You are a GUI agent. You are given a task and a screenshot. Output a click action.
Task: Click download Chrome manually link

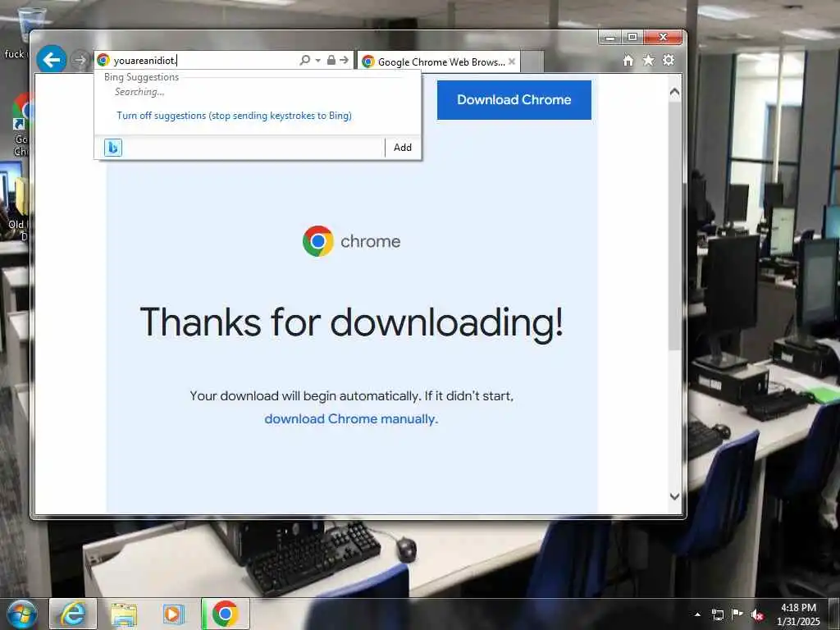pos(351,419)
